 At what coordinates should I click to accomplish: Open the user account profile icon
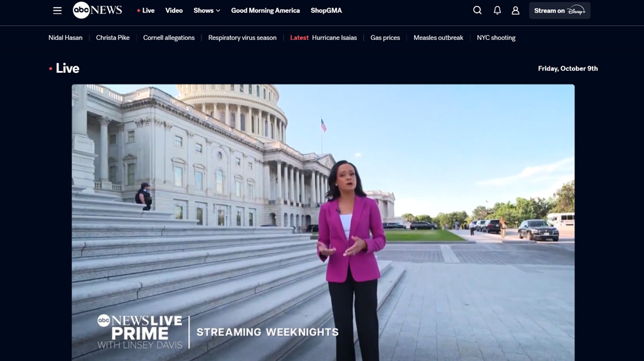pos(515,10)
